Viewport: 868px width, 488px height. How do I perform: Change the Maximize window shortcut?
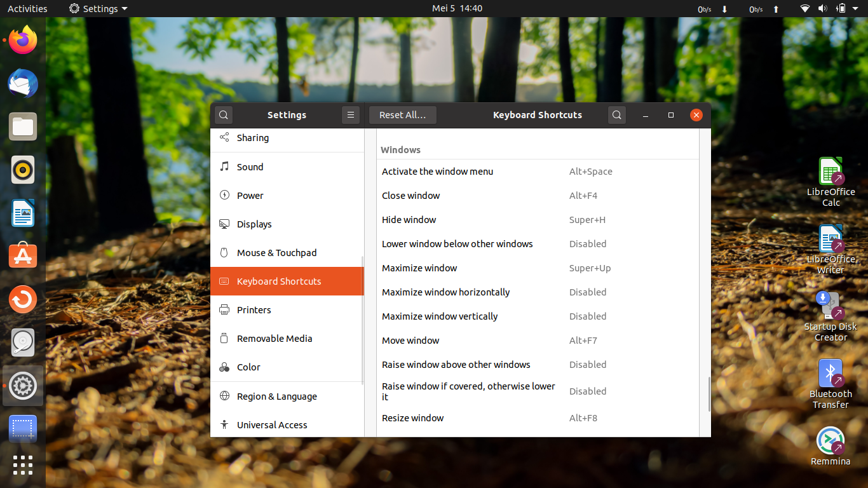[x=538, y=268]
